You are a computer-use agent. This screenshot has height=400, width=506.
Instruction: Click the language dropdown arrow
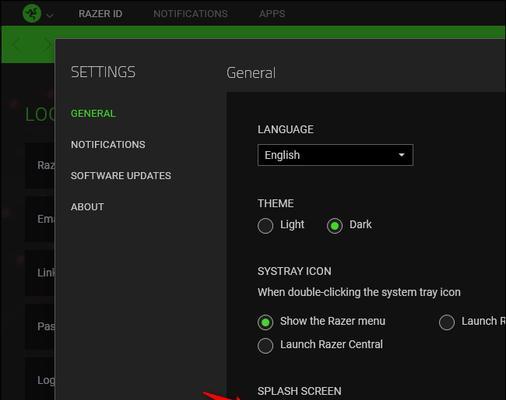coord(401,155)
